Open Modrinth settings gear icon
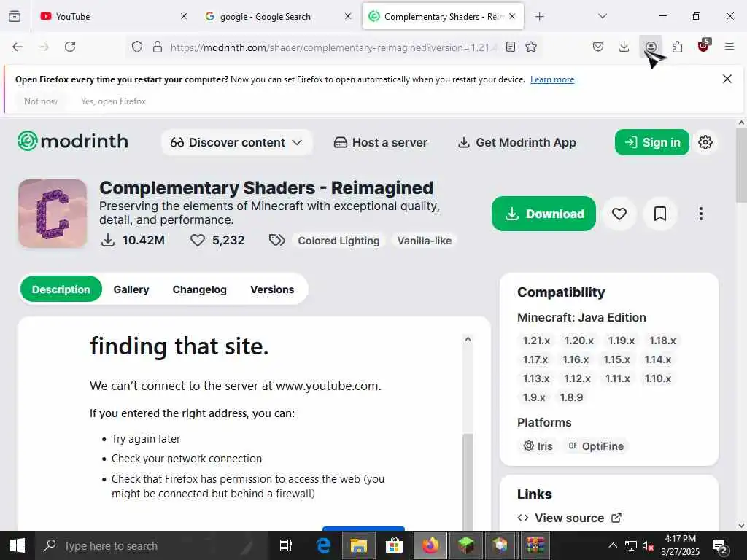 (x=705, y=142)
